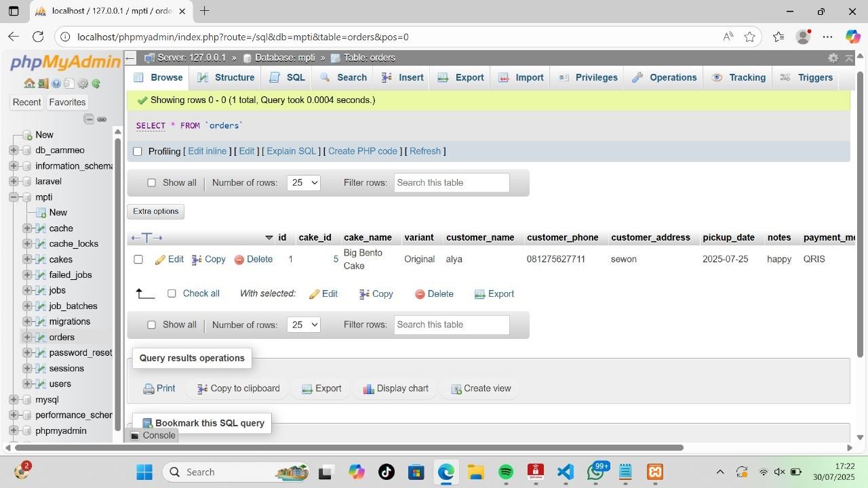This screenshot has width=868, height=488.
Task: Click the Explain SQL link
Action: tap(291, 151)
